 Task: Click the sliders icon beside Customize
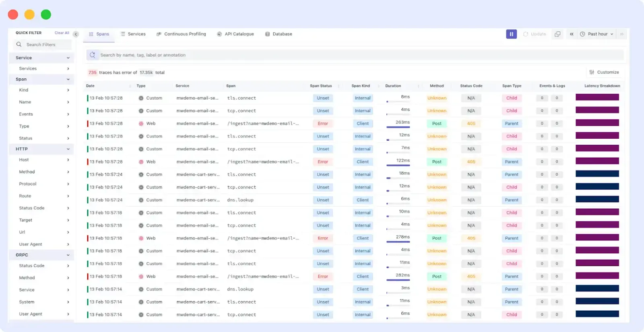coord(592,72)
